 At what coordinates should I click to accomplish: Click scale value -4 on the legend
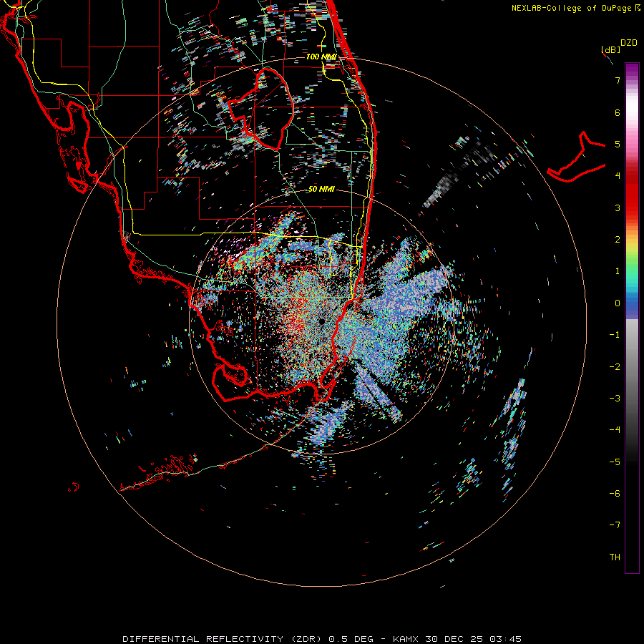615,430
